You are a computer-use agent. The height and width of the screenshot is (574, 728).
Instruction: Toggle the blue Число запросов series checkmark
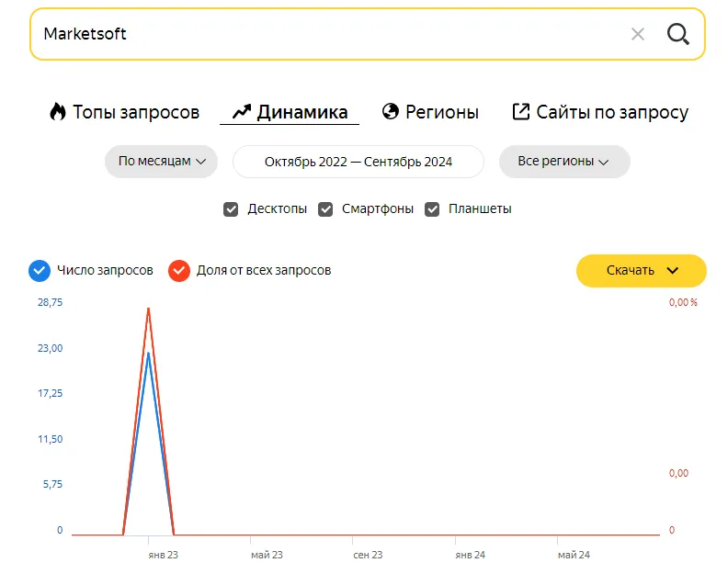(x=40, y=271)
